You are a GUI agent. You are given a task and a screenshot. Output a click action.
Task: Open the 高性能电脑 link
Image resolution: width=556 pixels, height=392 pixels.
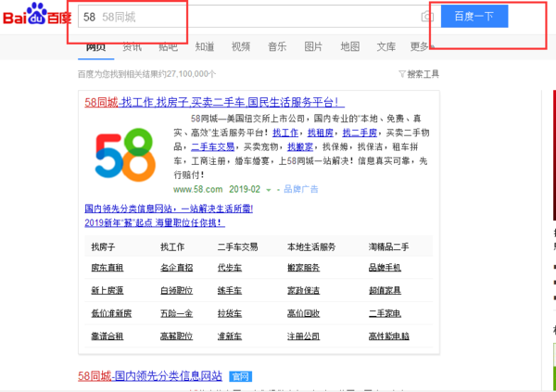388,336
